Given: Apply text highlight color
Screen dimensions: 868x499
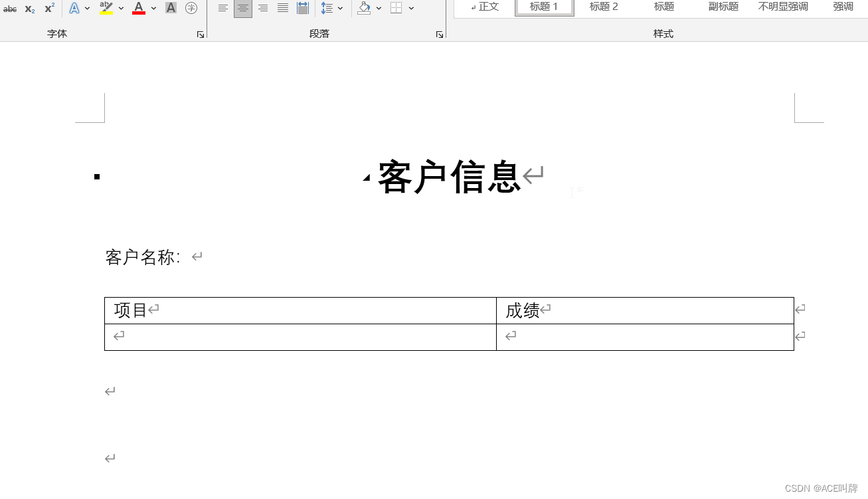Looking at the screenshot, I should click(x=105, y=8).
